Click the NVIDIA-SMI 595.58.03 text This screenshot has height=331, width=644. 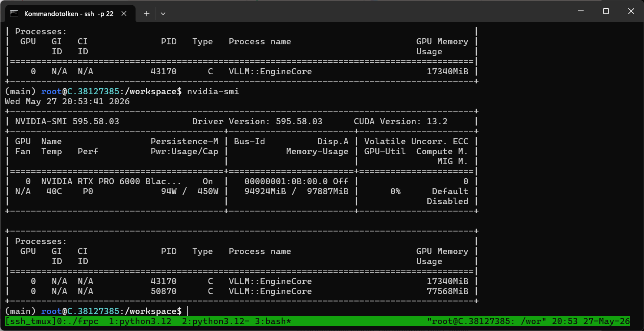pos(67,122)
